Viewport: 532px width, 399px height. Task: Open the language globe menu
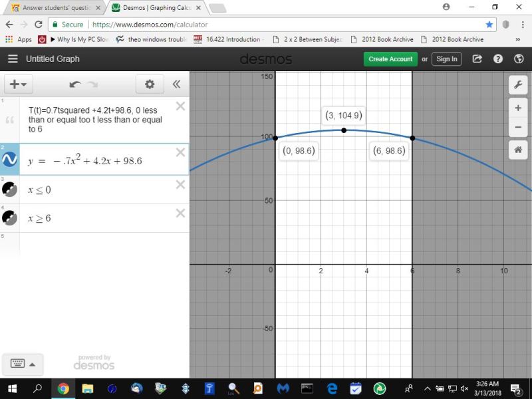(519, 59)
